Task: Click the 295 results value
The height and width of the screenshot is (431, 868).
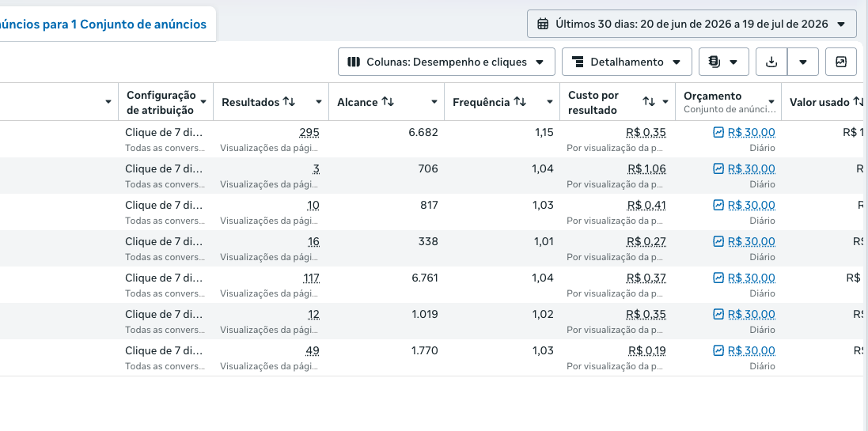Action: pos(309,132)
